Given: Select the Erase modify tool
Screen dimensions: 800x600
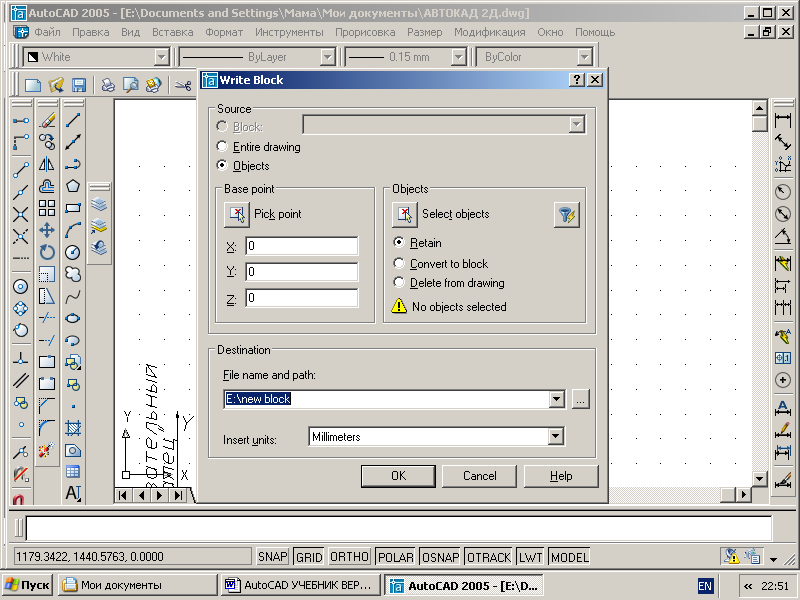Looking at the screenshot, I should (x=47, y=120).
